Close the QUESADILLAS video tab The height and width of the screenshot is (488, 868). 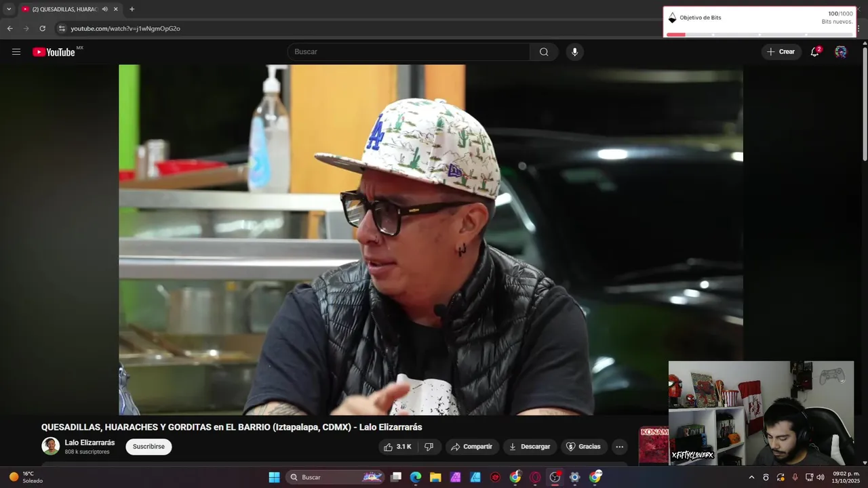pos(115,9)
